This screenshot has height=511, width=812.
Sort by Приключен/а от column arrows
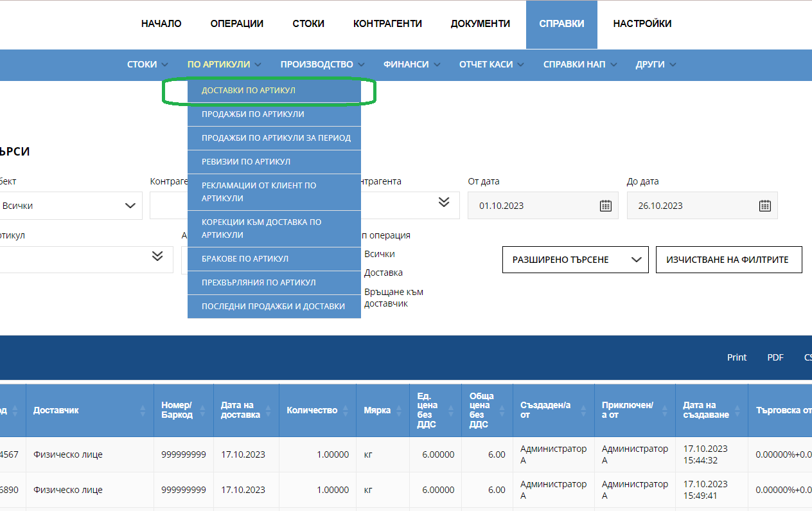[x=666, y=410]
